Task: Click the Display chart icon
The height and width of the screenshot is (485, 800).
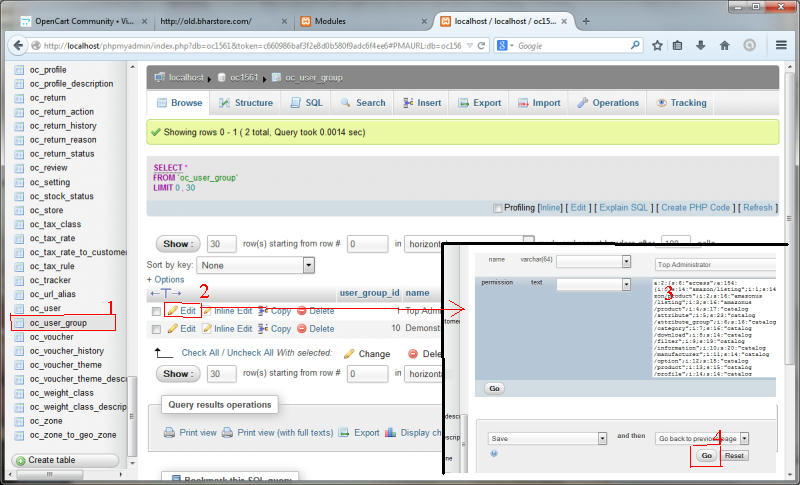Action: pyautogui.click(x=391, y=432)
